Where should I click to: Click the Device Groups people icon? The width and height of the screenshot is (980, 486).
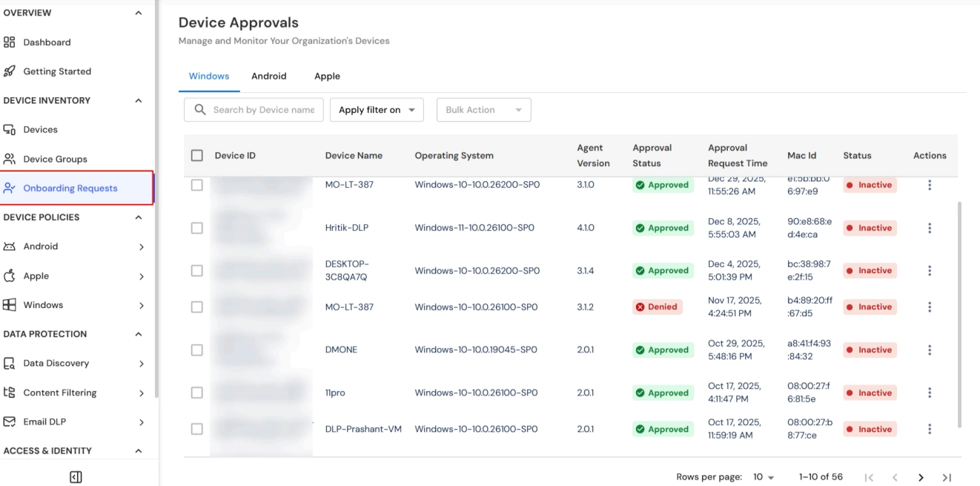click(10, 159)
